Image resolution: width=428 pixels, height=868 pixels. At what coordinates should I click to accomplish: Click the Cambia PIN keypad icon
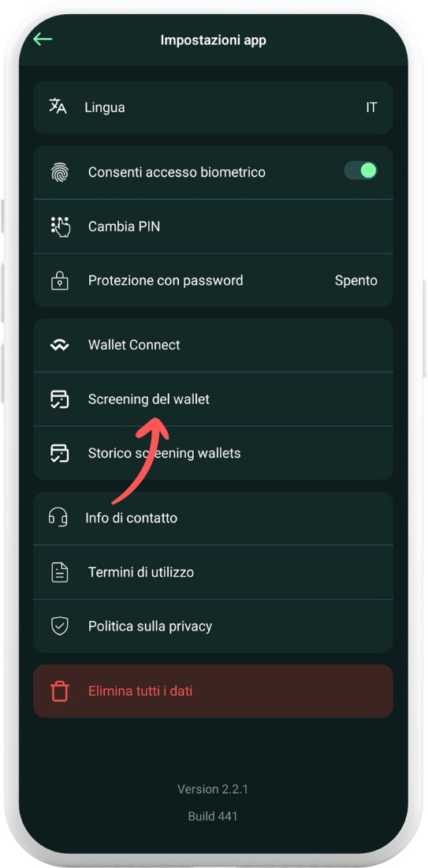click(60, 226)
